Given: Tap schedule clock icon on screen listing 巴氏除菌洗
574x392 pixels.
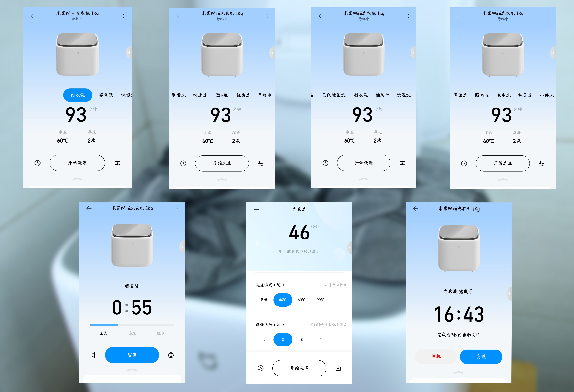Looking at the screenshot, I should [x=326, y=163].
